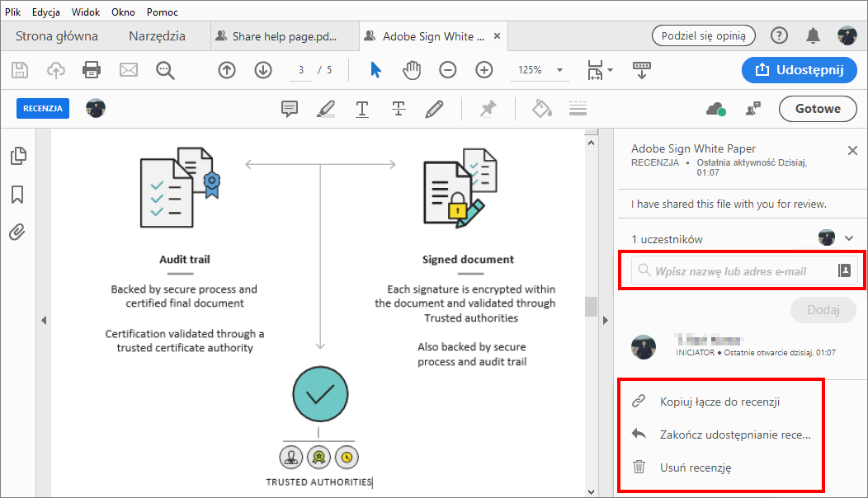868x498 pixels.
Task: Open the Edycja menu
Action: coord(46,12)
